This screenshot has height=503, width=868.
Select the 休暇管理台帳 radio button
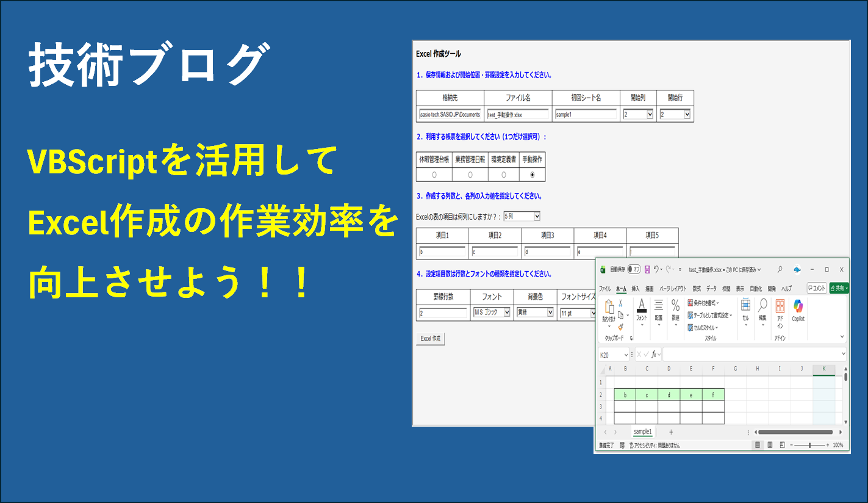tap(434, 175)
